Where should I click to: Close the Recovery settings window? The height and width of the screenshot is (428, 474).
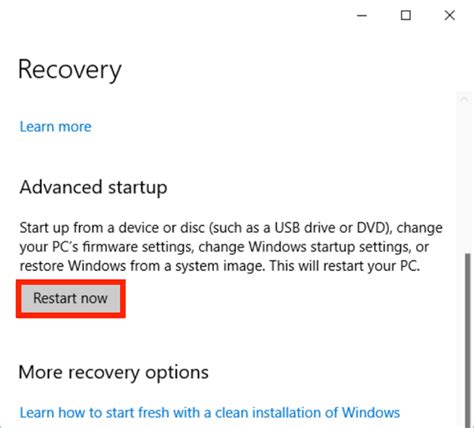pyautogui.click(x=450, y=15)
